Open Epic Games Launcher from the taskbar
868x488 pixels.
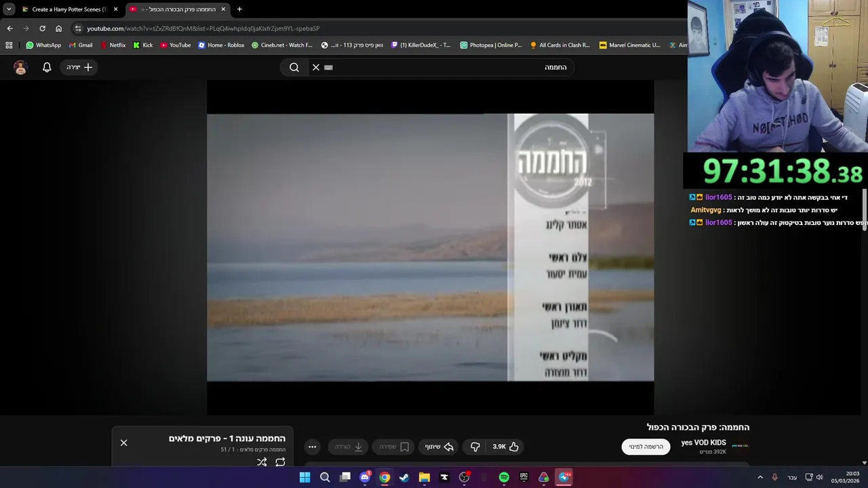click(x=524, y=477)
